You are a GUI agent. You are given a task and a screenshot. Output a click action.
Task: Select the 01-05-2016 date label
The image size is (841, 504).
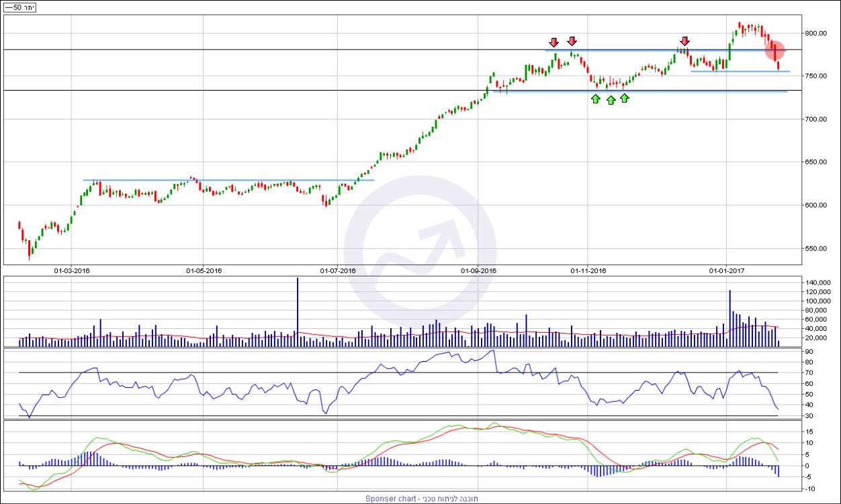pyautogui.click(x=204, y=271)
